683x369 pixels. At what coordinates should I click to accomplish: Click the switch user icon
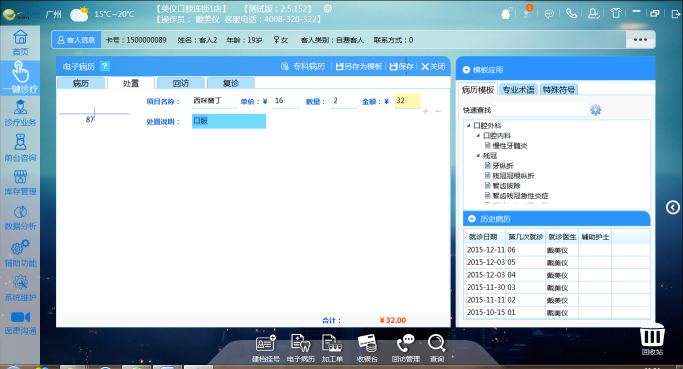(x=593, y=14)
